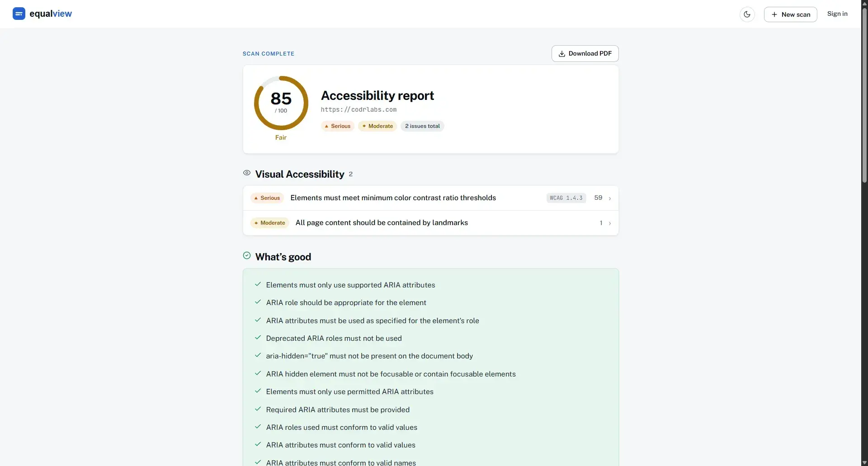Click the Moderate tag on landmarks issue row

tap(270, 223)
